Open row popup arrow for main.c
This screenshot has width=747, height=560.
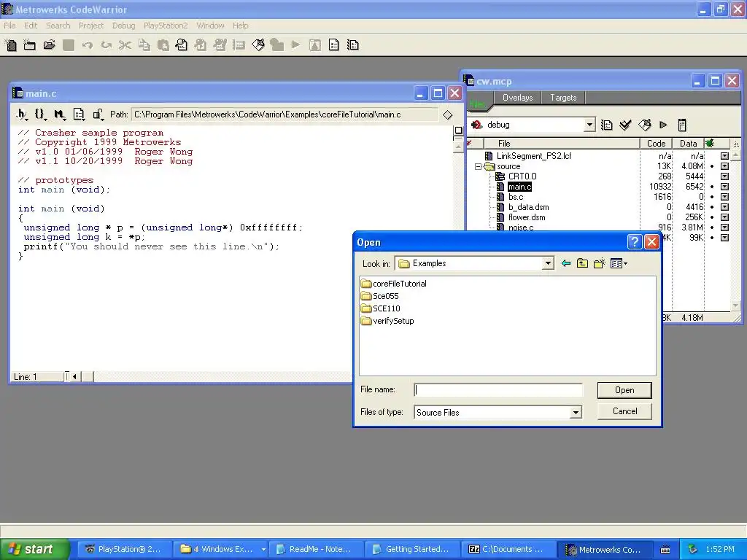pyautogui.click(x=724, y=187)
